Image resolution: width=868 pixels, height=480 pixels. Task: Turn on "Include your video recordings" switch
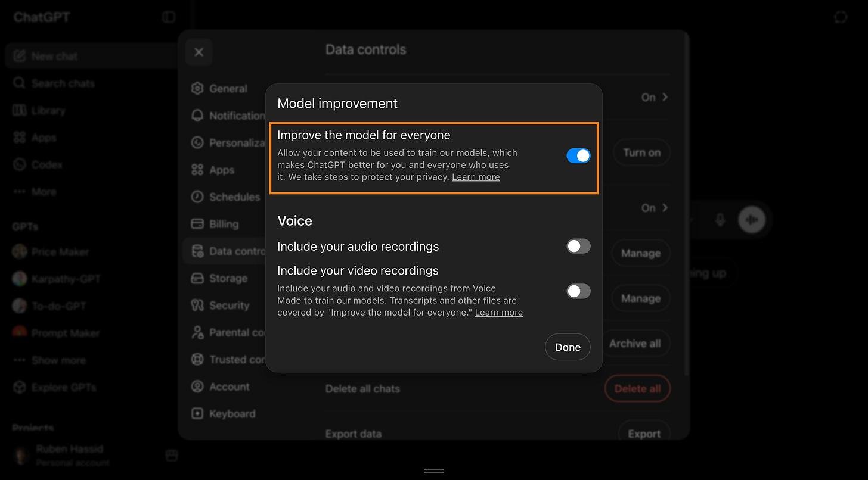coord(578,291)
